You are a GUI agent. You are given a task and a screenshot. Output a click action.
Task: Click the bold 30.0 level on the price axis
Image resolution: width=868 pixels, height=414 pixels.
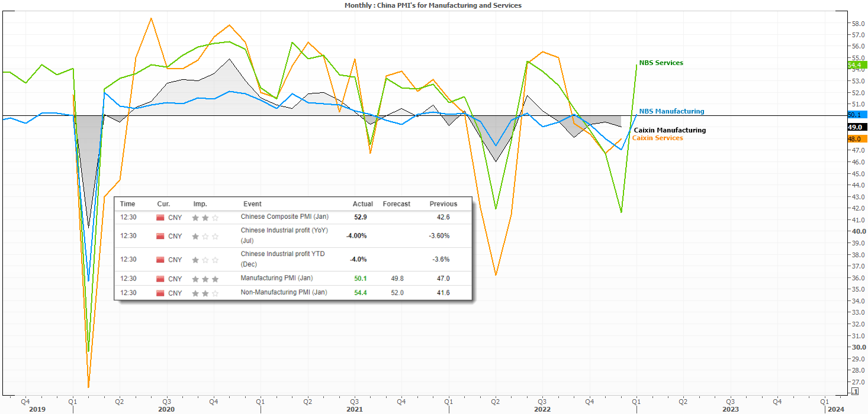pos(858,347)
